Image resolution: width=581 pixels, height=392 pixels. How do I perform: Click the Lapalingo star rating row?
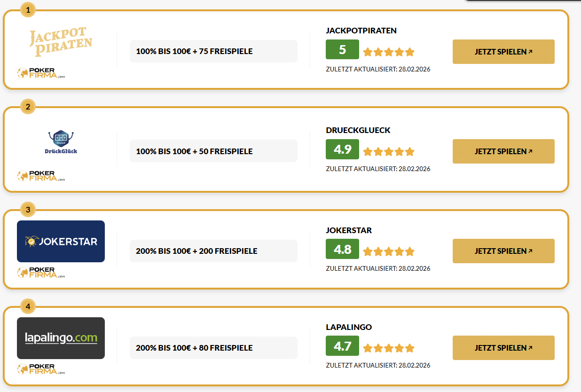[389, 348]
